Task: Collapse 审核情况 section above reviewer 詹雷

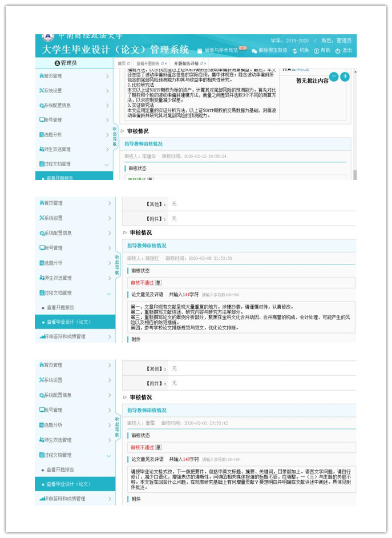Action: point(125,398)
